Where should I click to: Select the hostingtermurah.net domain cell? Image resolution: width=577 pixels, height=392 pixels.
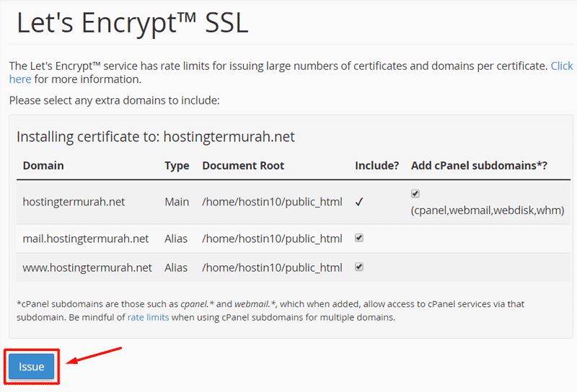[x=74, y=202]
